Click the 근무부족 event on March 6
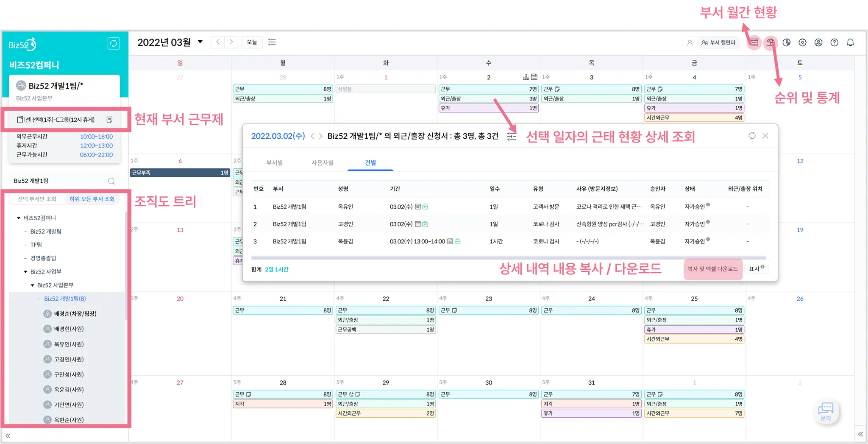The width and height of the screenshot is (868, 444). point(180,173)
